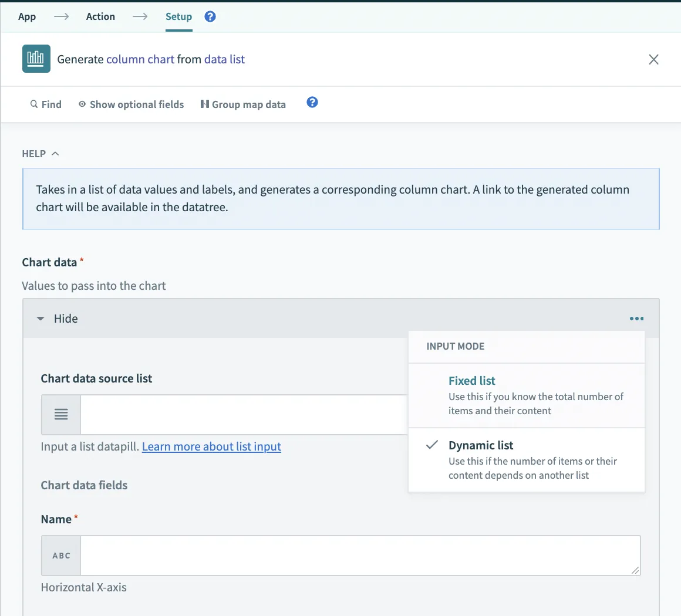
Task: Toggle Show optional fields
Action: pyautogui.click(x=131, y=104)
